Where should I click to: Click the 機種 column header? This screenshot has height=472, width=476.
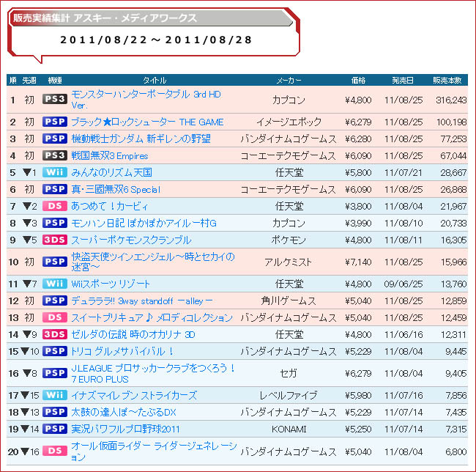(x=55, y=80)
